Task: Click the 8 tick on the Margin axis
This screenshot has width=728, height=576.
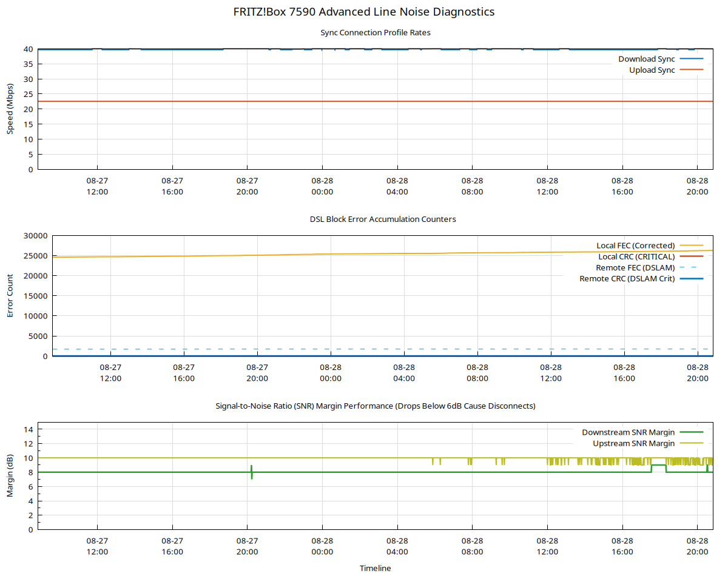Action: 30,472
